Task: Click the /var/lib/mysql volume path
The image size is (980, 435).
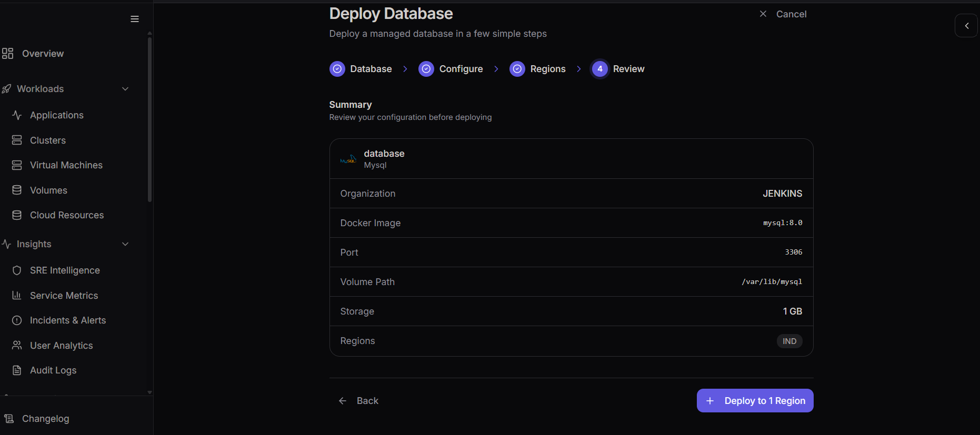Action: [x=772, y=282]
